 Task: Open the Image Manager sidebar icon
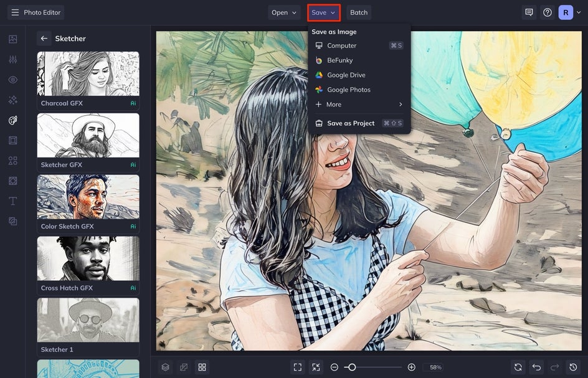(x=12, y=39)
